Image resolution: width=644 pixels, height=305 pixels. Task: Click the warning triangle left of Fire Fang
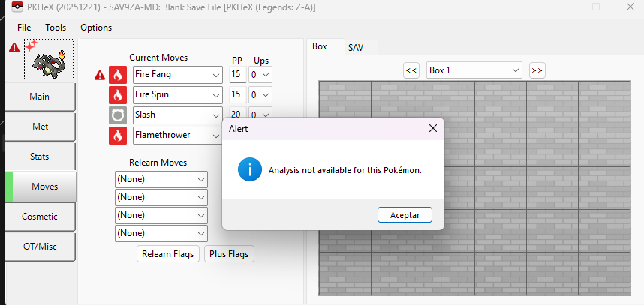point(100,75)
